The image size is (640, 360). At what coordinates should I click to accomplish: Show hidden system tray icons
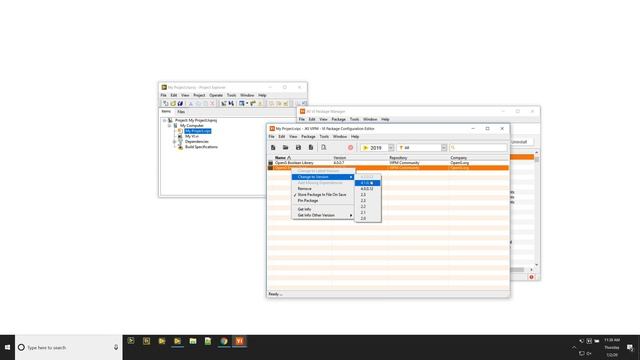point(574,347)
